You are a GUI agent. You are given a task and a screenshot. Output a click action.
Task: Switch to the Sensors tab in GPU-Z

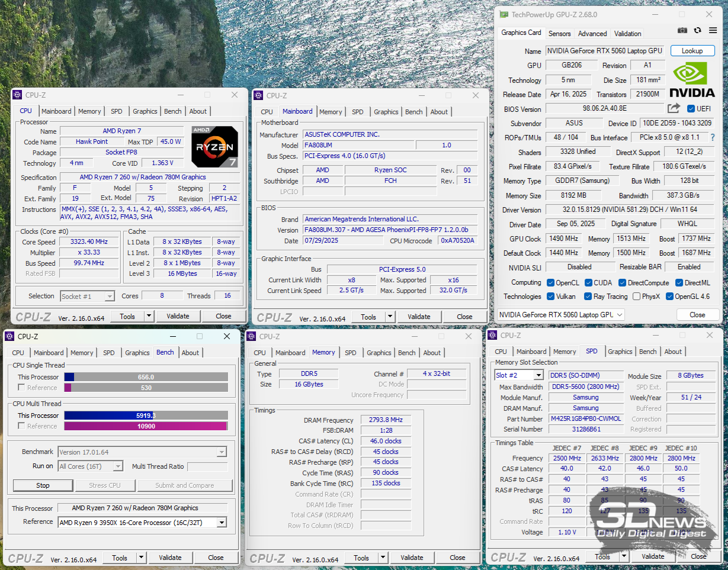click(560, 34)
